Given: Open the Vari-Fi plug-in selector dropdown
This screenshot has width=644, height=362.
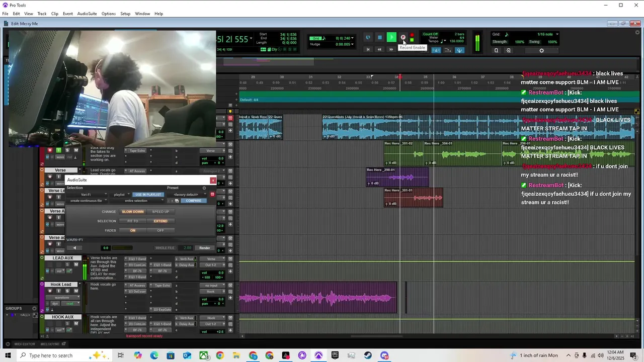Looking at the screenshot, I should coord(88,195).
